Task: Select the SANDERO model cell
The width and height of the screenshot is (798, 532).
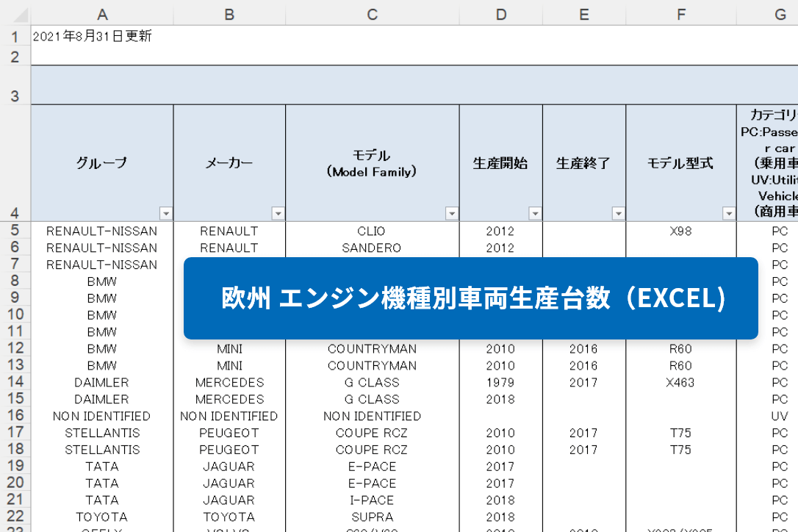Action: click(373, 248)
